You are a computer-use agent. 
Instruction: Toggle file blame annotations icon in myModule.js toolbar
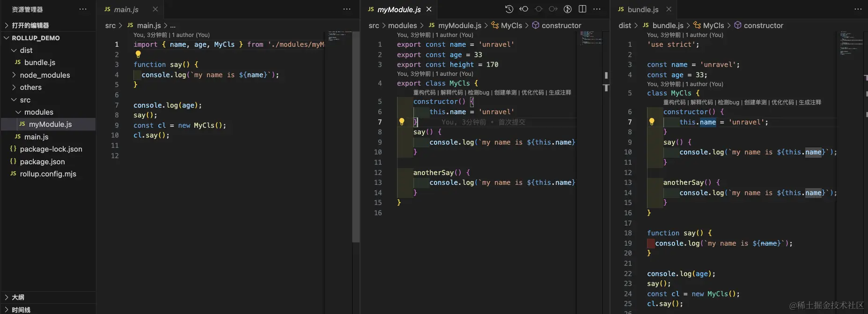pyautogui.click(x=567, y=9)
